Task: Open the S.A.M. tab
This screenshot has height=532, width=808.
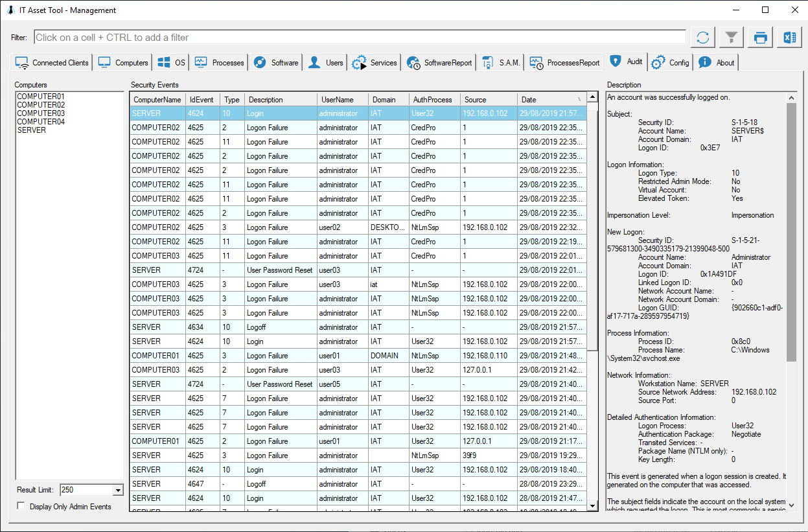Action: 501,63
